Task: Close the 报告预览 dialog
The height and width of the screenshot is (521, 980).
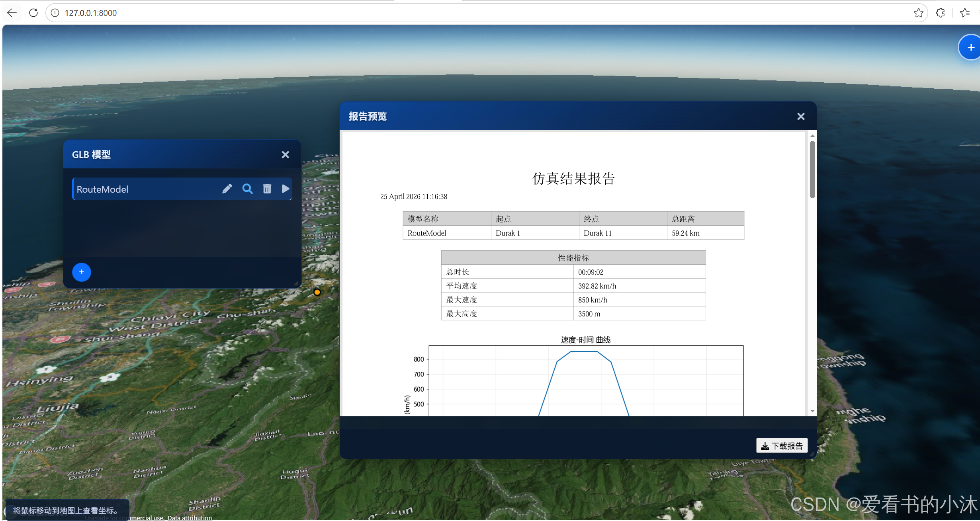Action: tap(801, 116)
